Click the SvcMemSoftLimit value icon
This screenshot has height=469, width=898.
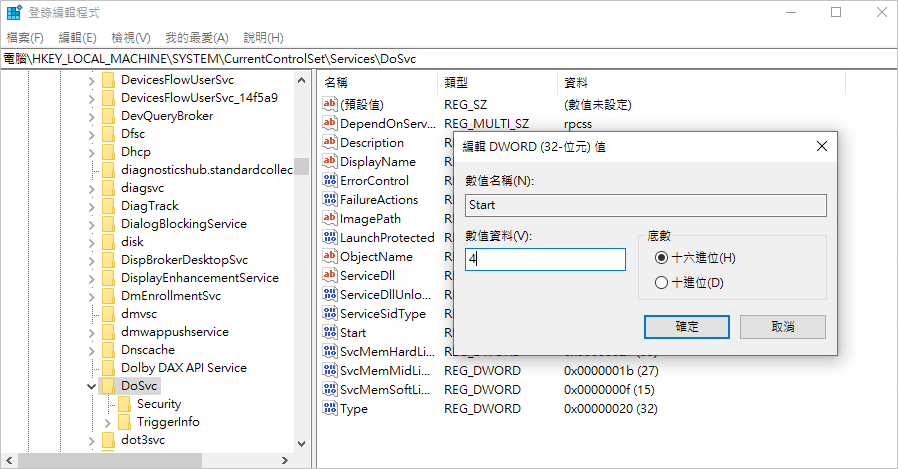(x=329, y=389)
